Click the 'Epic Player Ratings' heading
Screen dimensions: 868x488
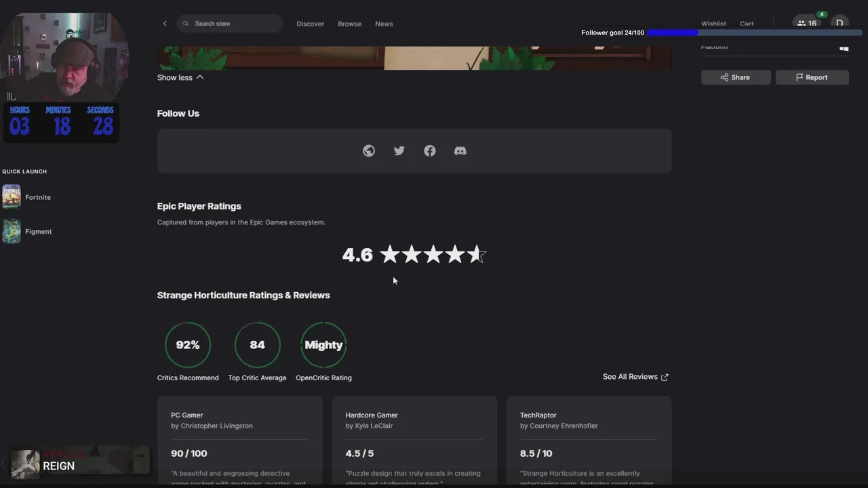[x=199, y=206]
